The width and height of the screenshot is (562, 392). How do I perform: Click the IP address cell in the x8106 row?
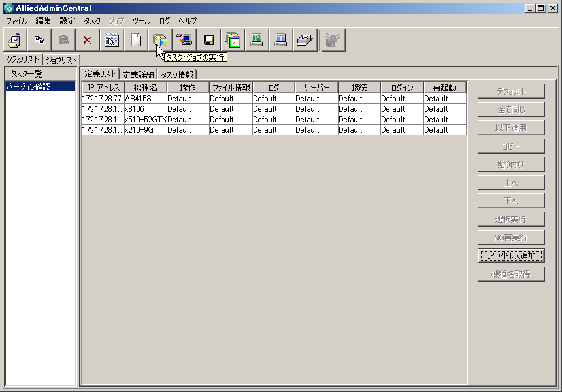coord(103,109)
